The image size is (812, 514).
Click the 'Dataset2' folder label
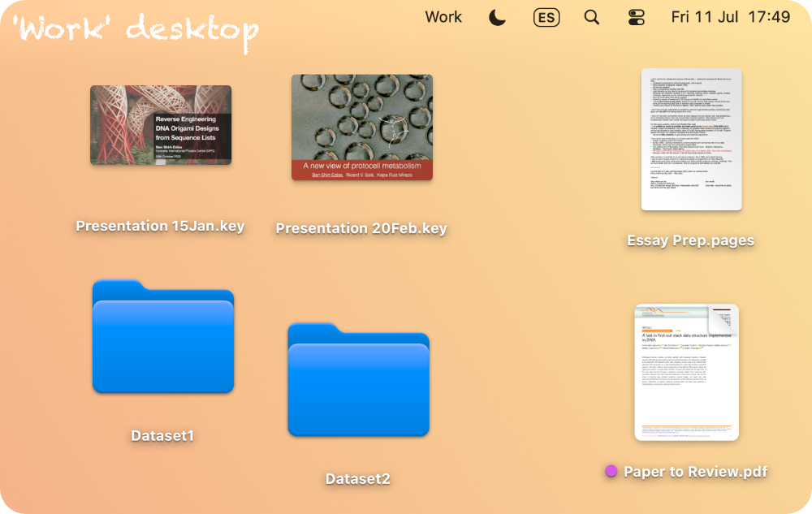(x=357, y=479)
